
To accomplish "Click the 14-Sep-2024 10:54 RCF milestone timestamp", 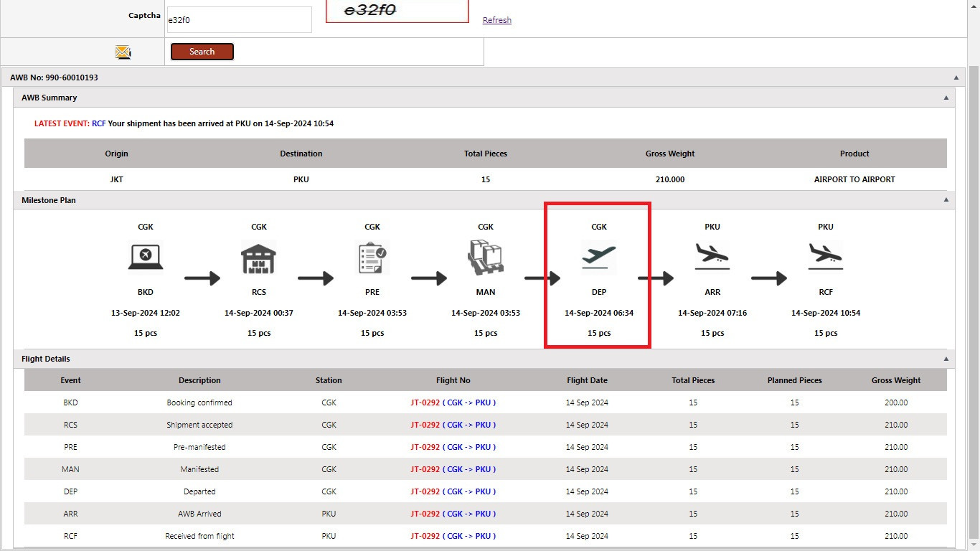I will [826, 313].
